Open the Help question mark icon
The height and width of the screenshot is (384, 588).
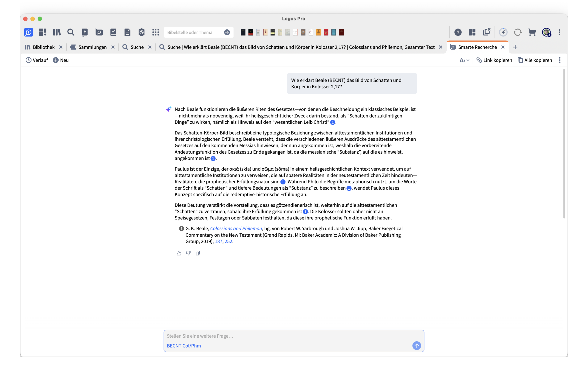point(458,32)
